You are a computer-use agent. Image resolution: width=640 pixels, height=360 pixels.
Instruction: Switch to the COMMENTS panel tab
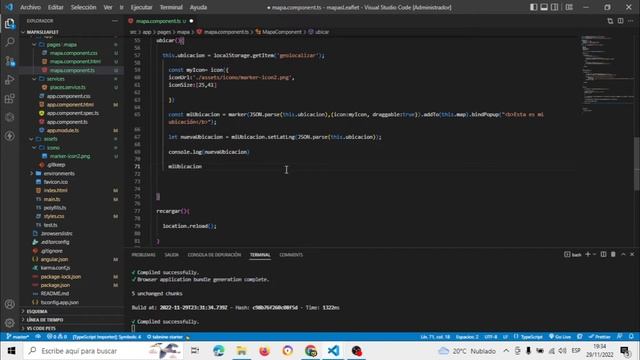pos(291,255)
